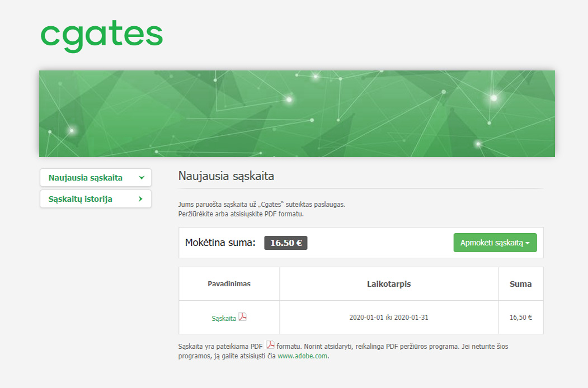Click the PDF icon in footer note

click(x=270, y=344)
